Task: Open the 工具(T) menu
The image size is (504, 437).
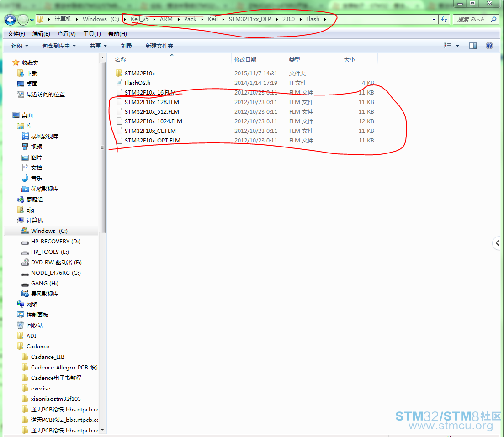Action: point(92,34)
